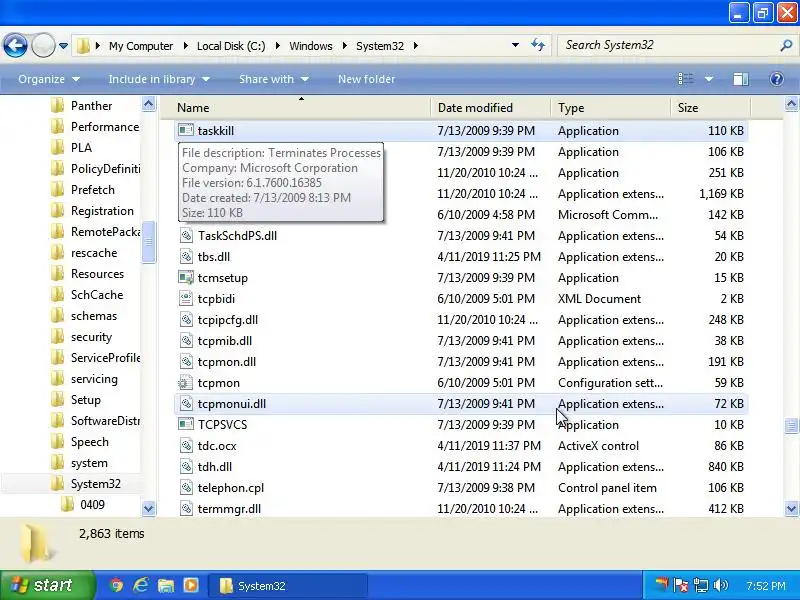Open the Start menu
Screen dimensions: 800x600
(47, 585)
